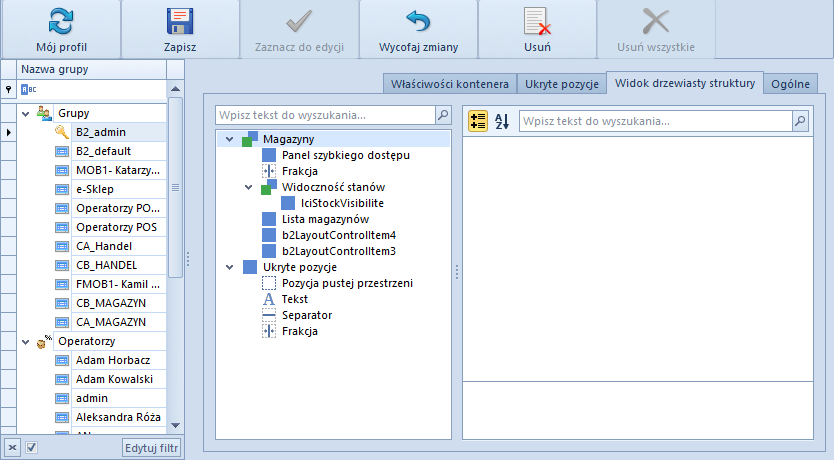Collapse the Magazyny tree node
Screen dimensions: 834x460
(230, 139)
